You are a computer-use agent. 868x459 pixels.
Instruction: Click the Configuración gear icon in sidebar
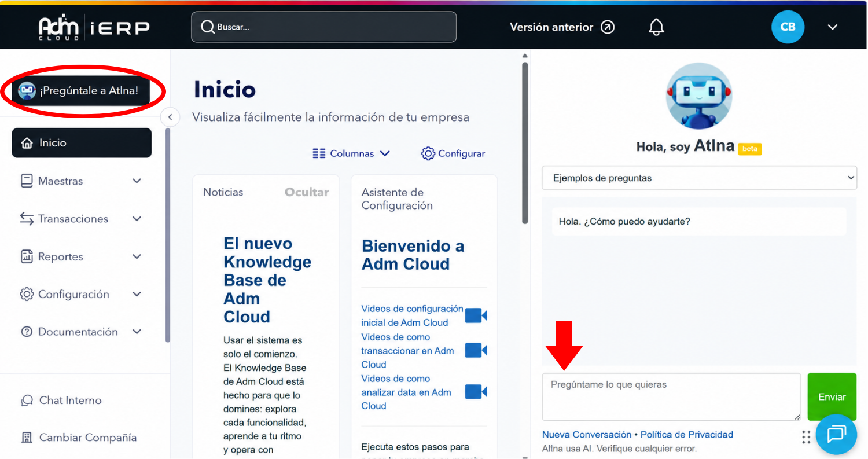pos(27,294)
